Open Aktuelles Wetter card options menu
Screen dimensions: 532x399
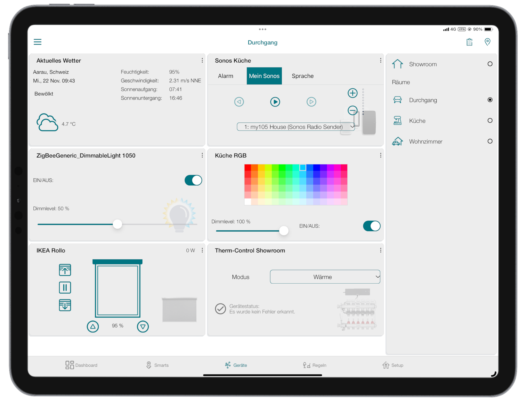coord(202,60)
